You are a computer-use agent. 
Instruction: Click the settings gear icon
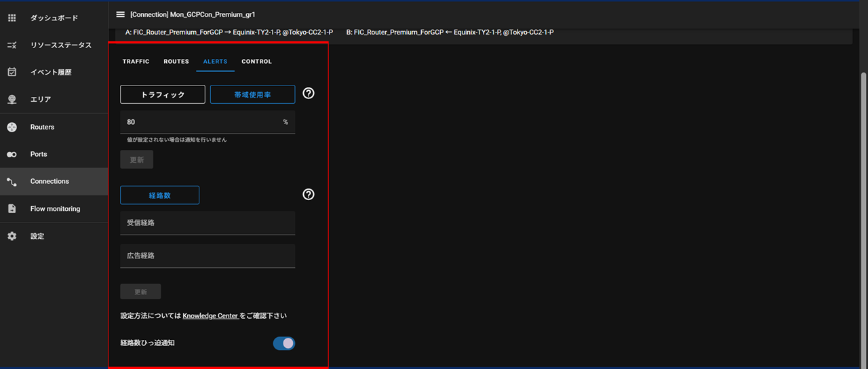pyautogui.click(x=12, y=236)
